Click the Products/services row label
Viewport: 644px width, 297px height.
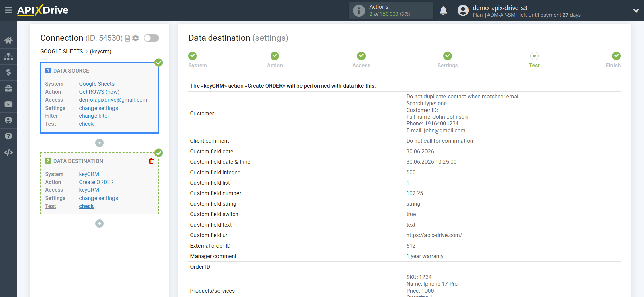pos(212,291)
